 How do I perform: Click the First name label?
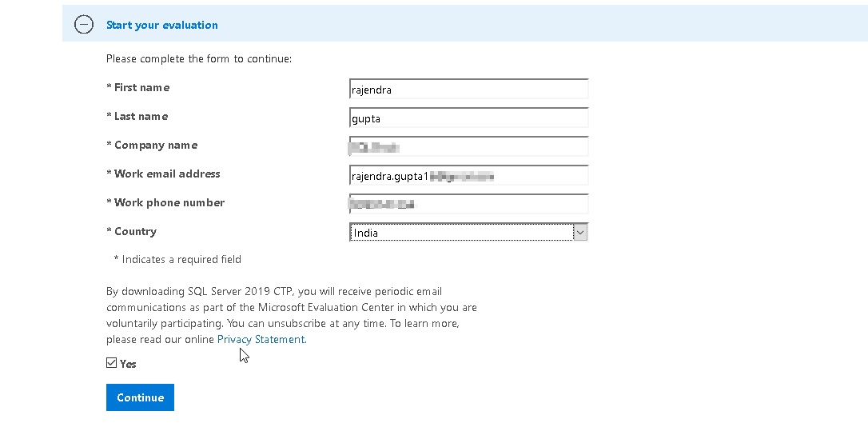coord(137,87)
